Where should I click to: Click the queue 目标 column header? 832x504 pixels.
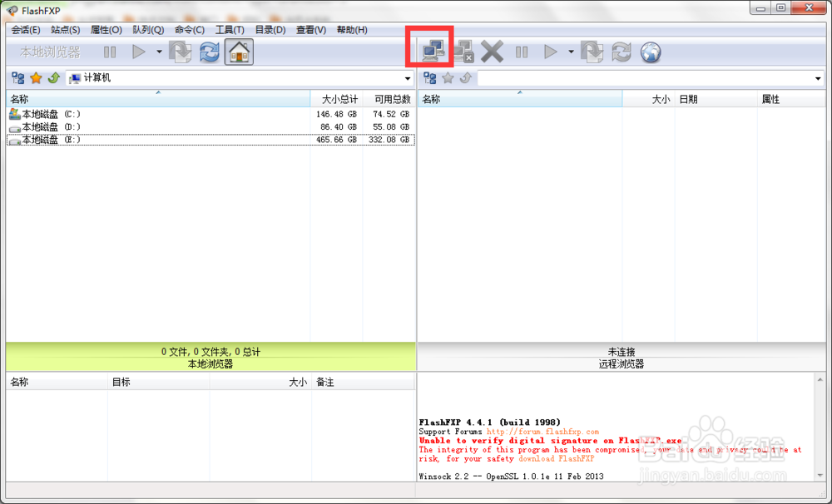point(159,382)
